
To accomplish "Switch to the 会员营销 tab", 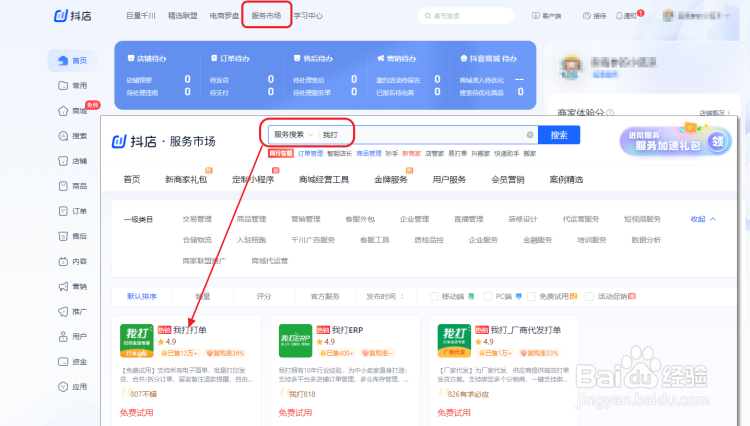I will 508,180.
